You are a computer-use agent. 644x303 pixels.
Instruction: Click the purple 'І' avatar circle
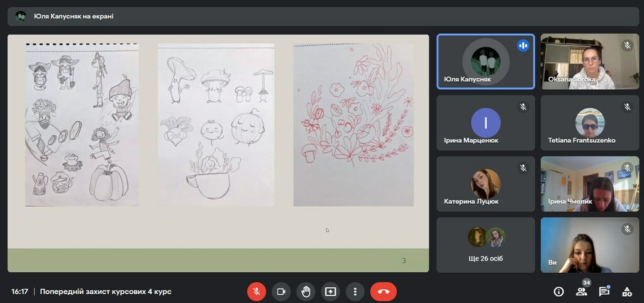click(x=486, y=123)
